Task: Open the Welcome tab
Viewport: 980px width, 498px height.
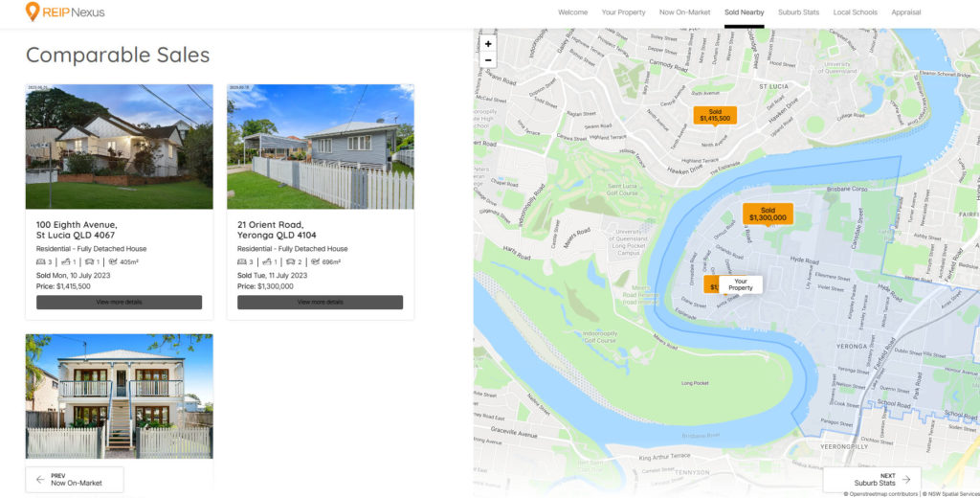Action: point(572,12)
